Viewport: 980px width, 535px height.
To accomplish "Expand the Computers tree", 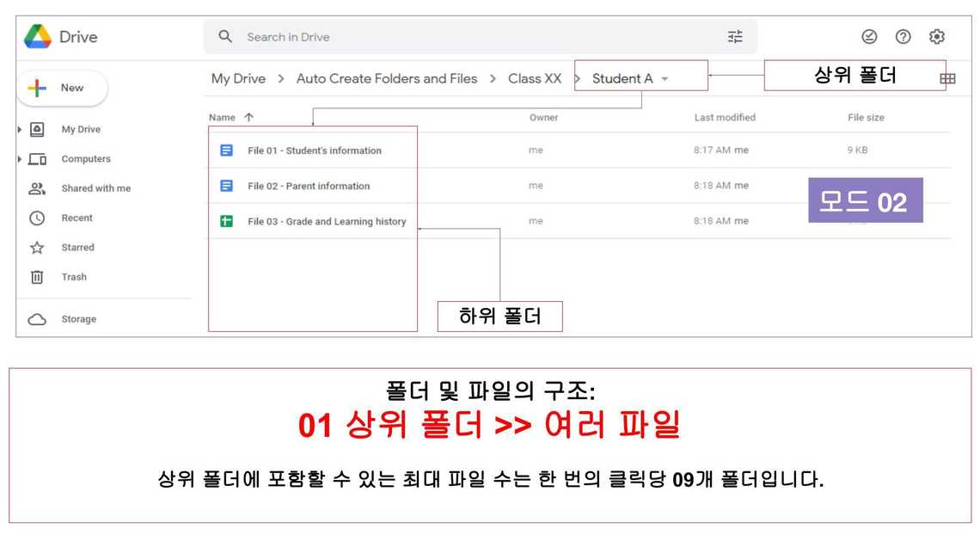I will coord(20,159).
